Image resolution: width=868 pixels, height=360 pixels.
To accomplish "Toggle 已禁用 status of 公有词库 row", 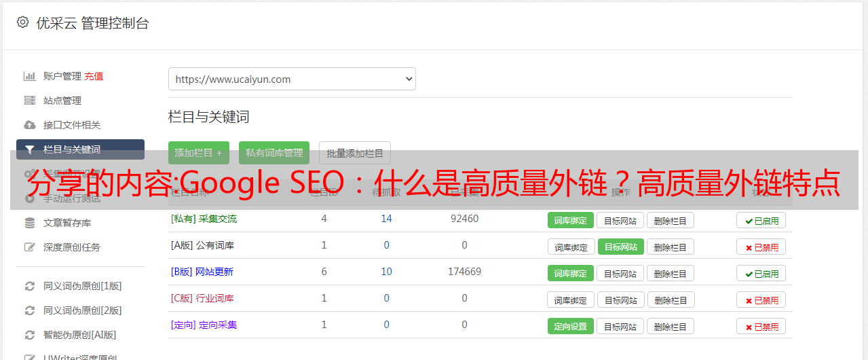I will click(x=761, y=247).
